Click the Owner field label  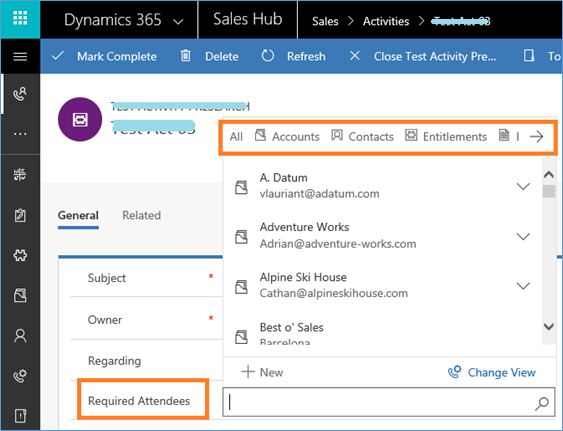tap(105, 320)
